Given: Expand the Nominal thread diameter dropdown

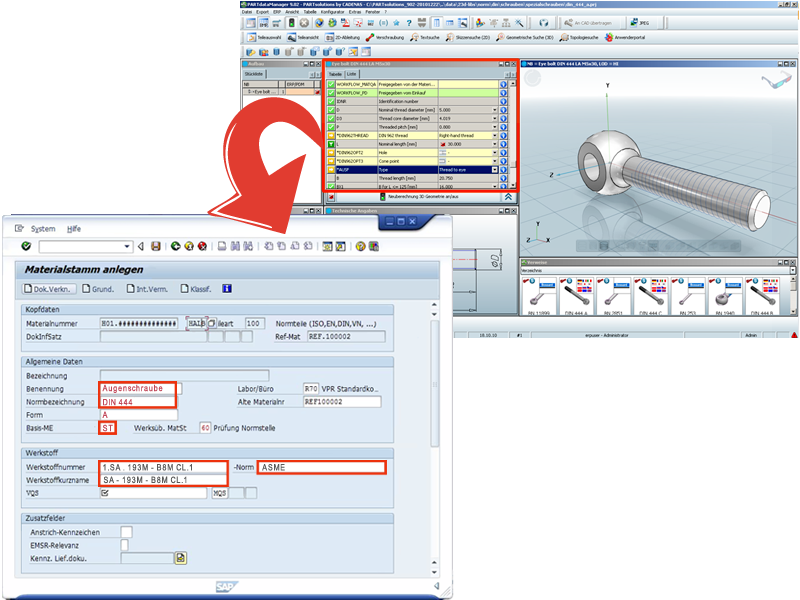Looking at the screenshot, I should tap(496, 110).
